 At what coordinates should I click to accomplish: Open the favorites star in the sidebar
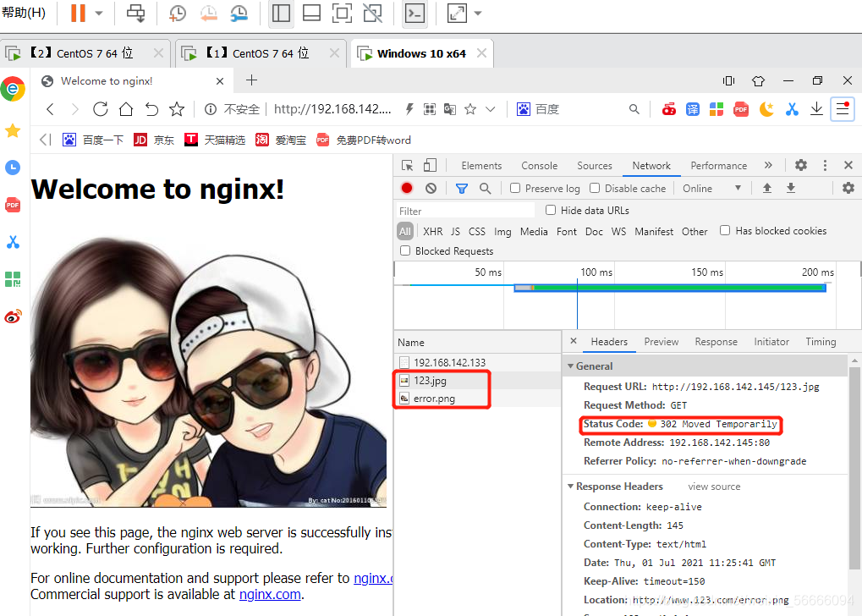13,130
